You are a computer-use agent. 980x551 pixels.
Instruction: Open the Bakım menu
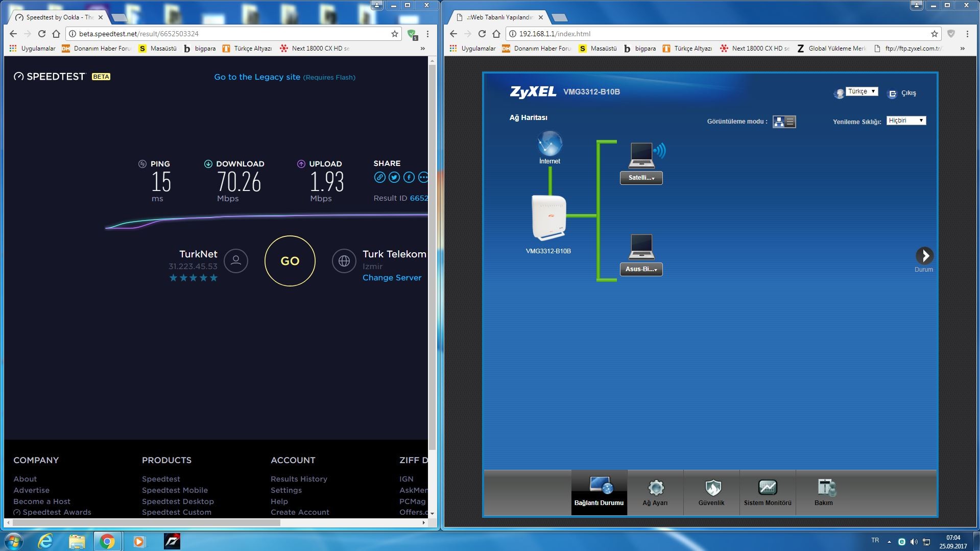pos(824,492)
